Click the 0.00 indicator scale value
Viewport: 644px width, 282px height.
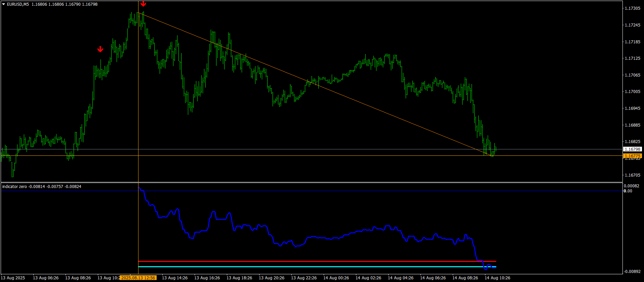tap(628, 191)
